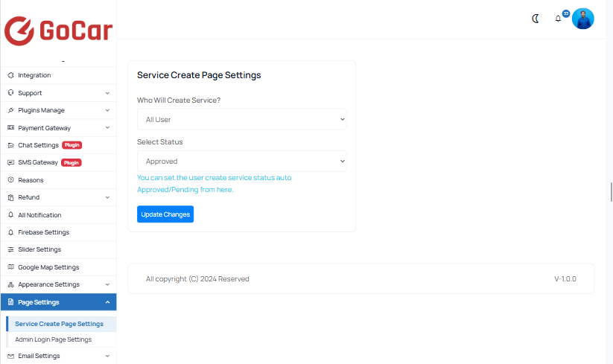Click the Slider Settings icon
The width and height of the screenshot is (613, 364).
pos(10,249)
